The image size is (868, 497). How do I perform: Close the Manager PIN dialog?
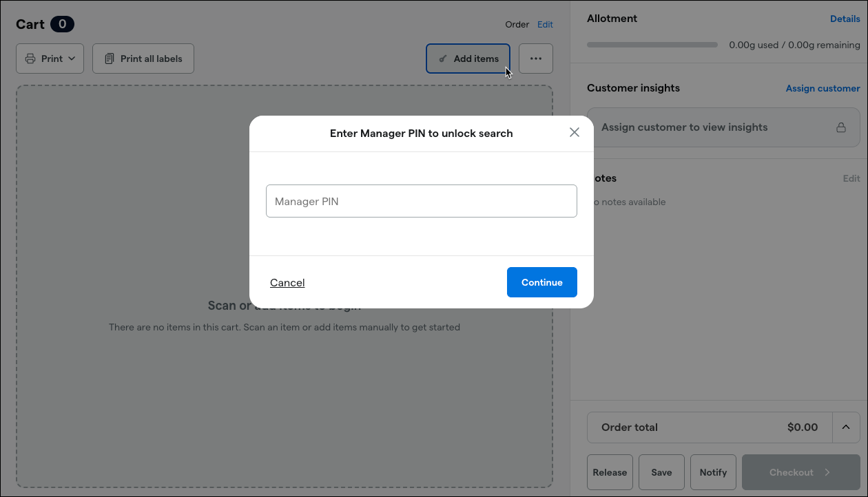[575, 133]
